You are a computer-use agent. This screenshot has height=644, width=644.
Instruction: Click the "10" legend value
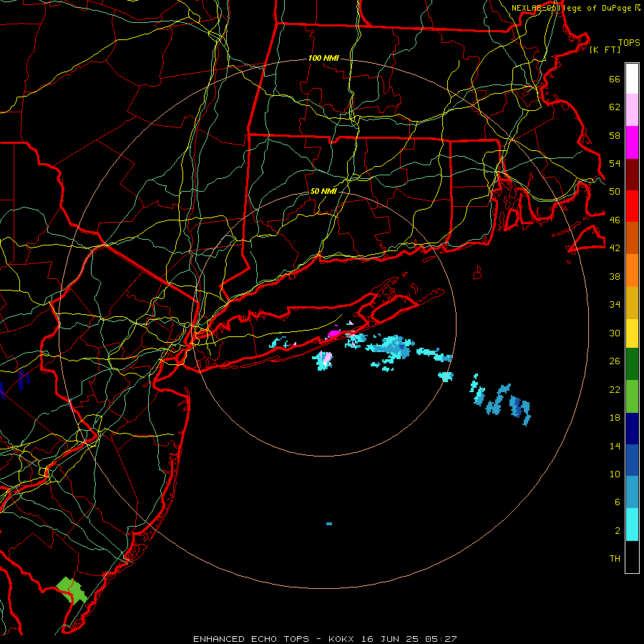pyautogui.click(x=615, y=474)
